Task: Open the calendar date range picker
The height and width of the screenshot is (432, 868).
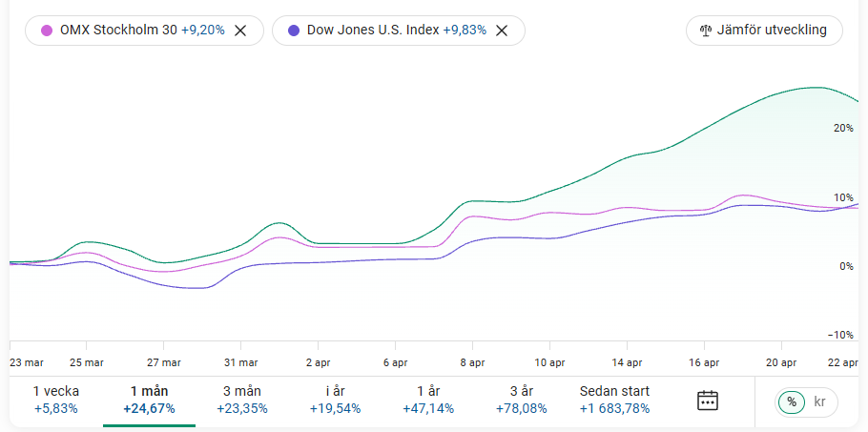Action: pyautogui.click(x=707, y=400)
